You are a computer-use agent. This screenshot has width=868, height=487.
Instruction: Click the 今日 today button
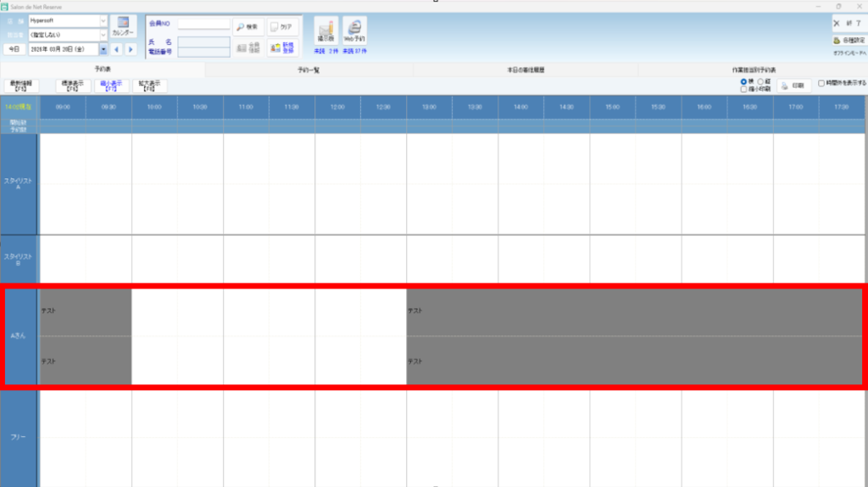click(x=14, y=49)
